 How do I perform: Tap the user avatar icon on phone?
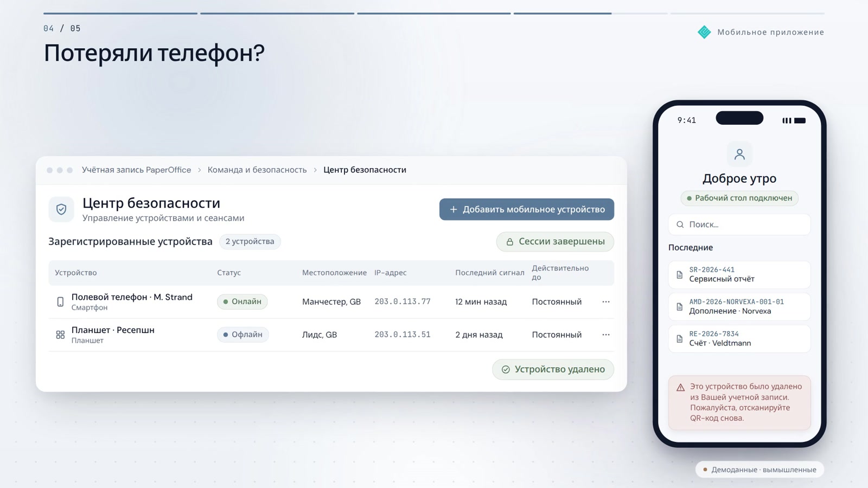tap(739, 155)
